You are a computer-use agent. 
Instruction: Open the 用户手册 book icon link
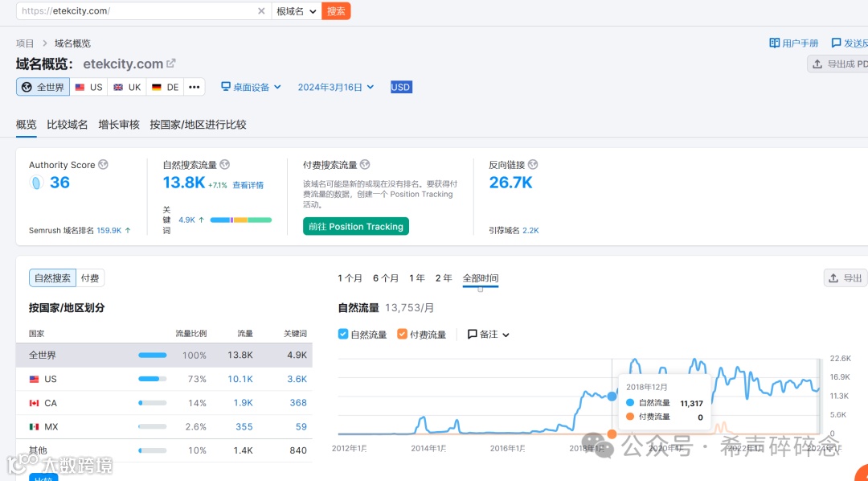[775, 43]
